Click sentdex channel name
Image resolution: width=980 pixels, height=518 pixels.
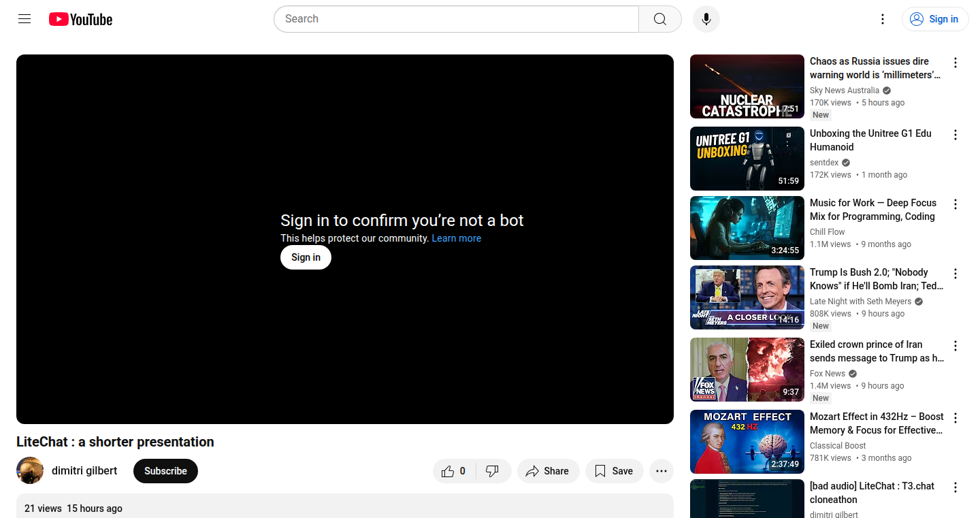(824, 163)
